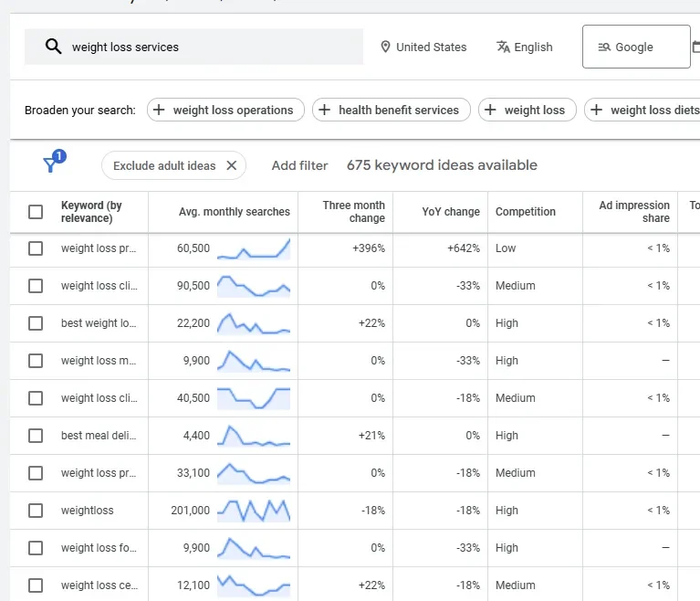The width and height of the screenshot is (700, 601).
Task: Remove the Exclude adult ideas filter
Action: (x=232, y=165)
